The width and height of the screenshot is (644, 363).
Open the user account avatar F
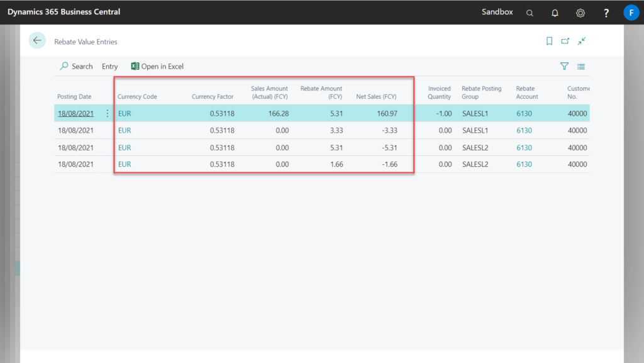pyautogui.click(x=631, y=13)
